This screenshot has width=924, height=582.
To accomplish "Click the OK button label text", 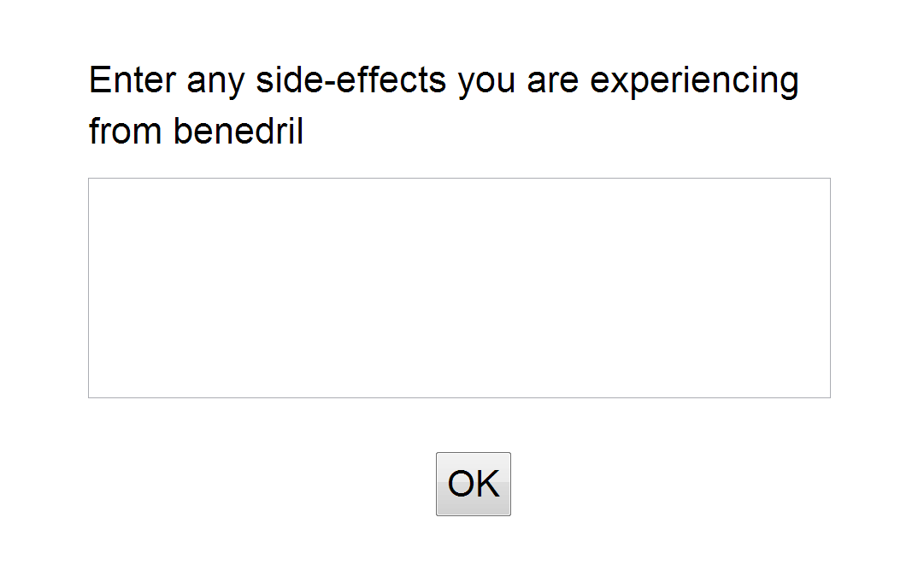I will 473,483.
